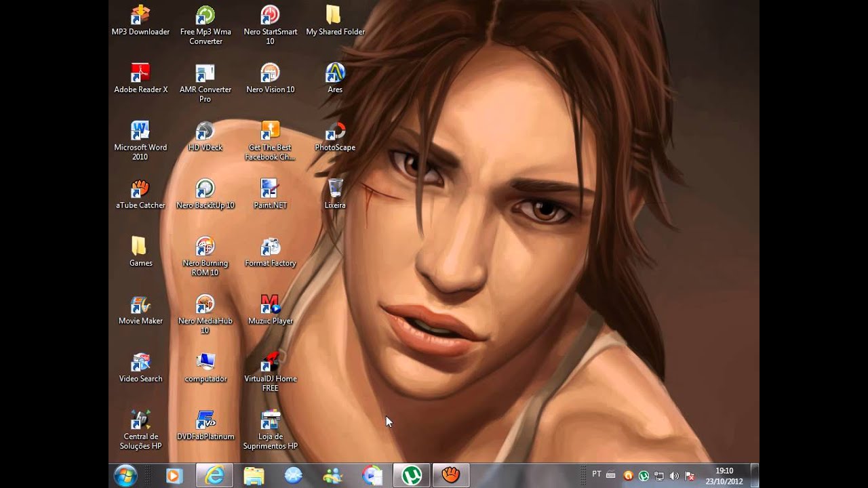Open Format Factory desktop icon
868x488 pixels.
[270, 251]
